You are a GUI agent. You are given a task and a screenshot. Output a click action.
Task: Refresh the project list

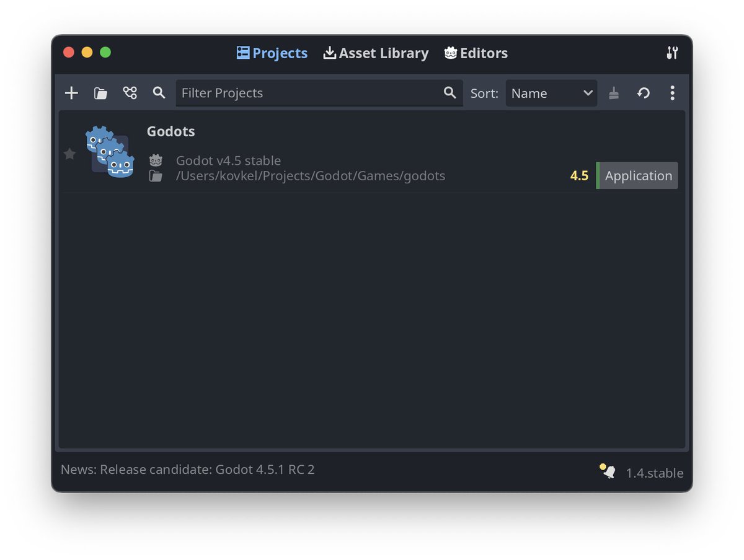(x=644, y=93)
